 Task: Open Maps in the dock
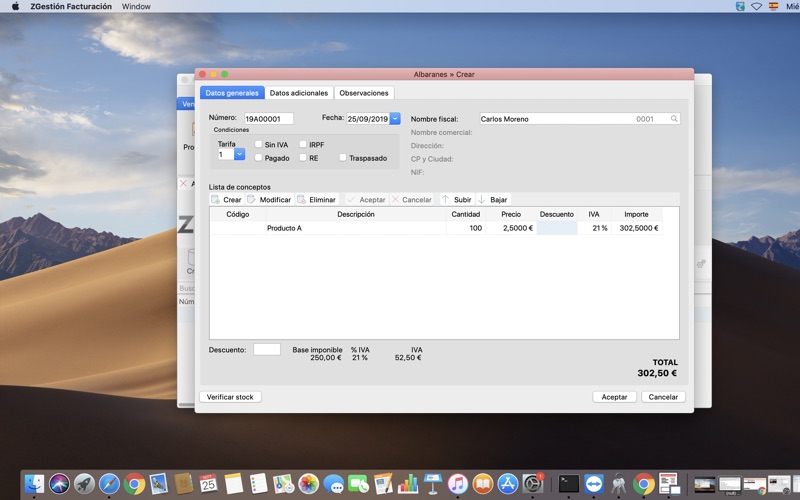283,484
